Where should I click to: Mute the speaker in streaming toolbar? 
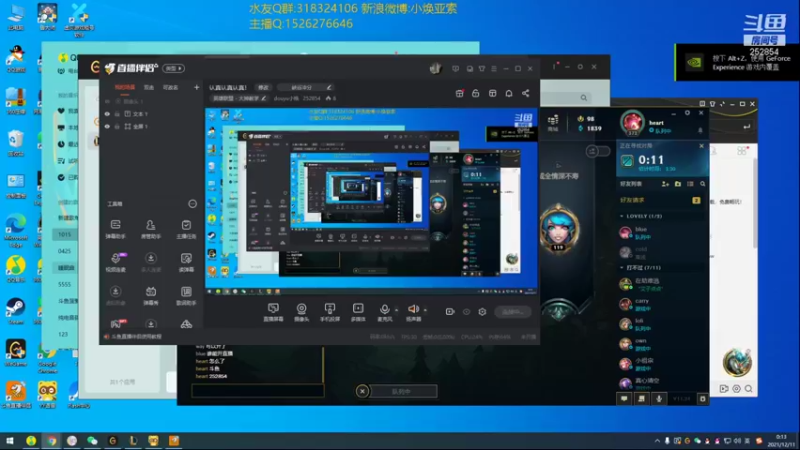(413, 309)
